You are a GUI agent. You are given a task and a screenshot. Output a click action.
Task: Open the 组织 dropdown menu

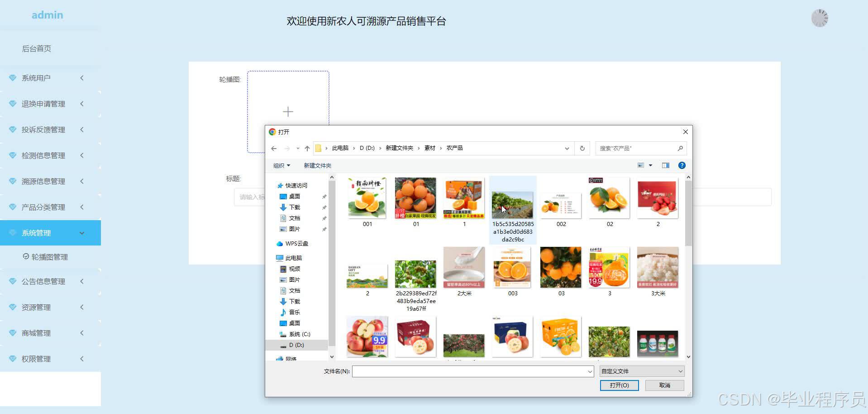(281, 165)
